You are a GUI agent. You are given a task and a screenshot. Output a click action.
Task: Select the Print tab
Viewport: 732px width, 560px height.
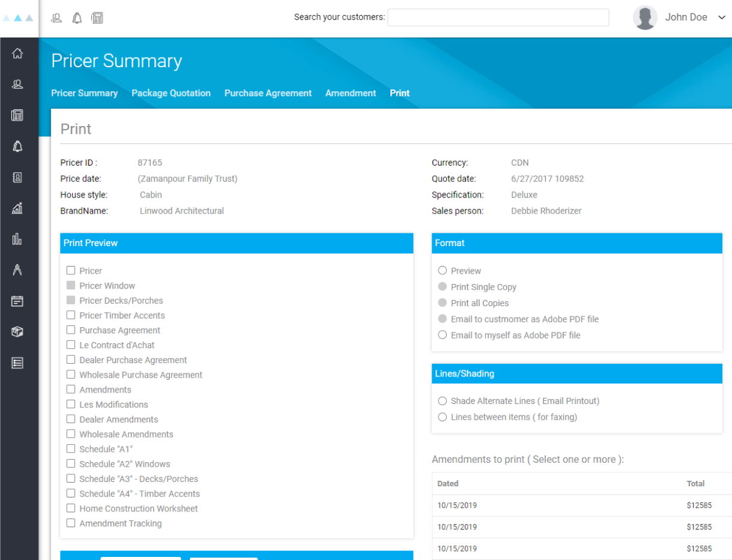[399, 93]
